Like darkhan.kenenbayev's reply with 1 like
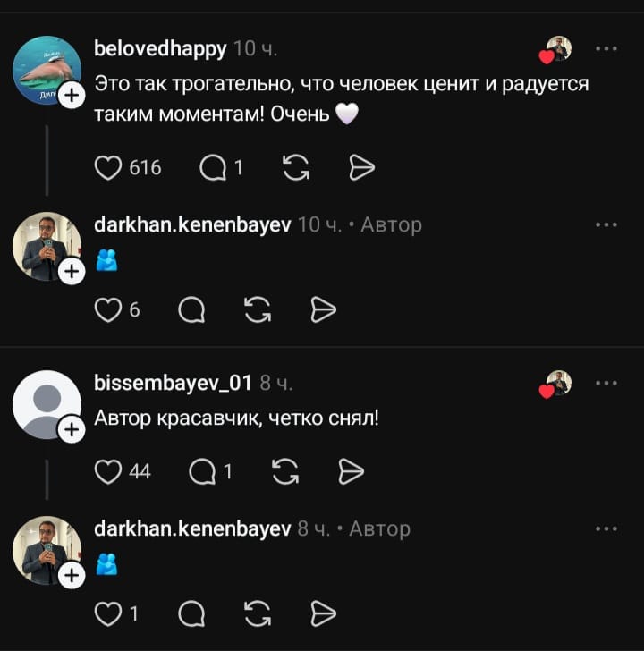The image size is (644, 651). pos(108,613)
